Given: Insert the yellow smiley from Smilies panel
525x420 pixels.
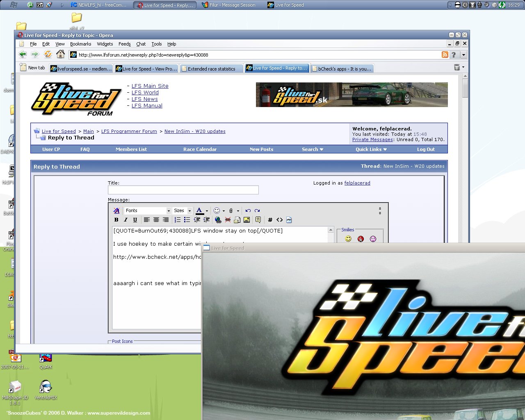Looking at the screenshot, I should click(348, 239).
